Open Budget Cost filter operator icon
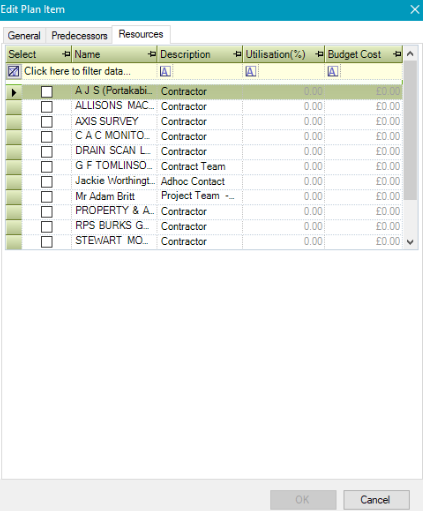 (333, 71)
